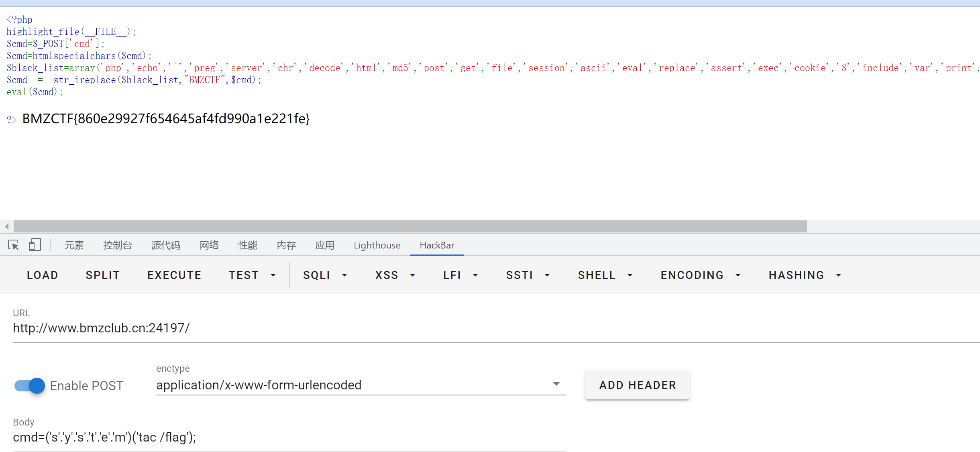Image resolution: width=980 pixels, height=452 pixels.
Task: Switch to the Lighthouse tab
Action: [x=377, y=245]
